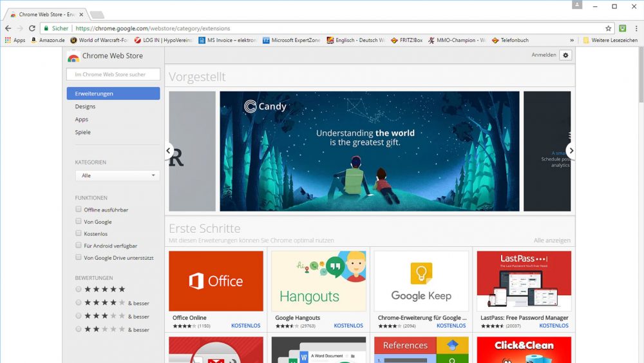Toggle the Von Google filter checkbox
The height and width of the screenshot is (363, 644).
(x=79, y=222)
